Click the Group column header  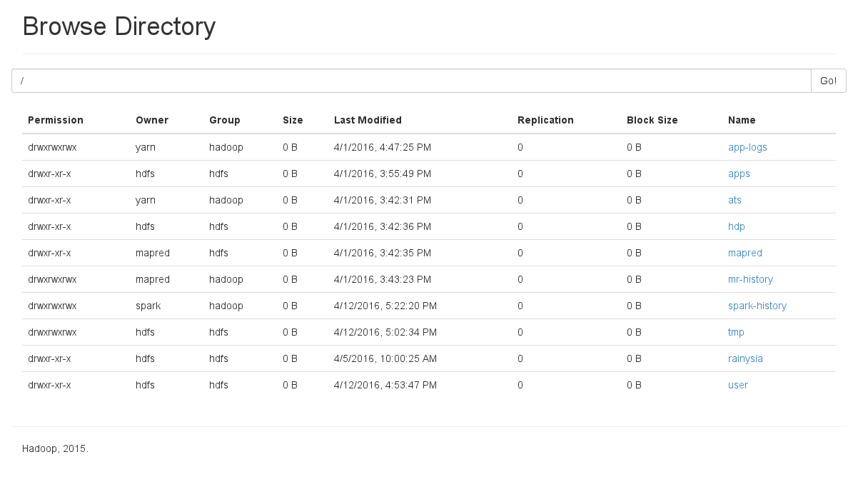pyautogui.click(x=225, y=120)
